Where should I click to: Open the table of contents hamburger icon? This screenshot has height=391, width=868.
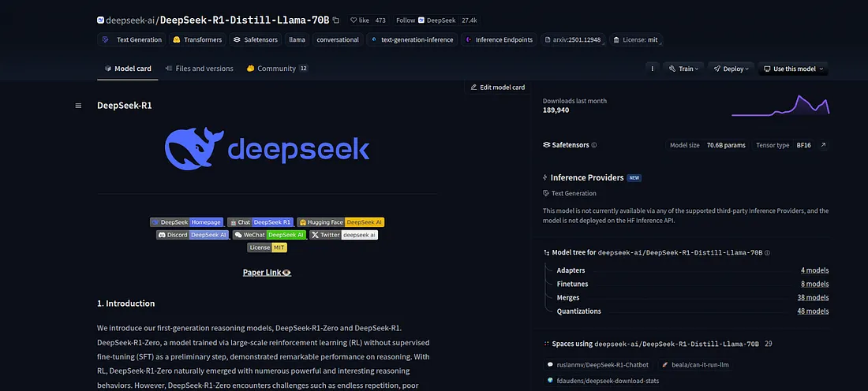(x=78, y=106)
